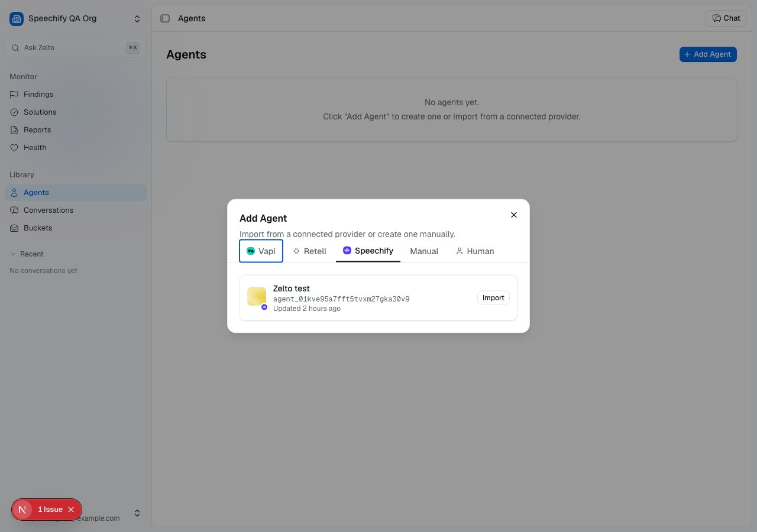
Task: Click the Speechify QA Org building icon
Action: click(17, 19)
